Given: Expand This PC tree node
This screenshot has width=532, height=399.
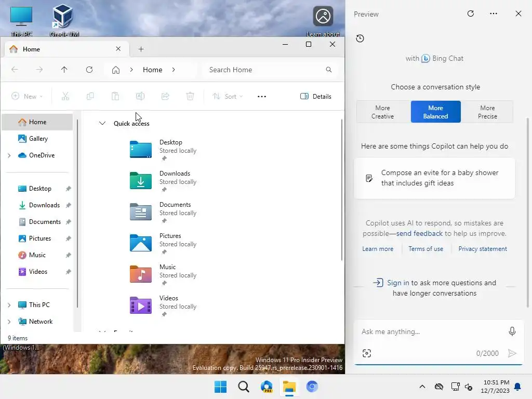Looking at the screenshot, I should click(x=9, y=305).
